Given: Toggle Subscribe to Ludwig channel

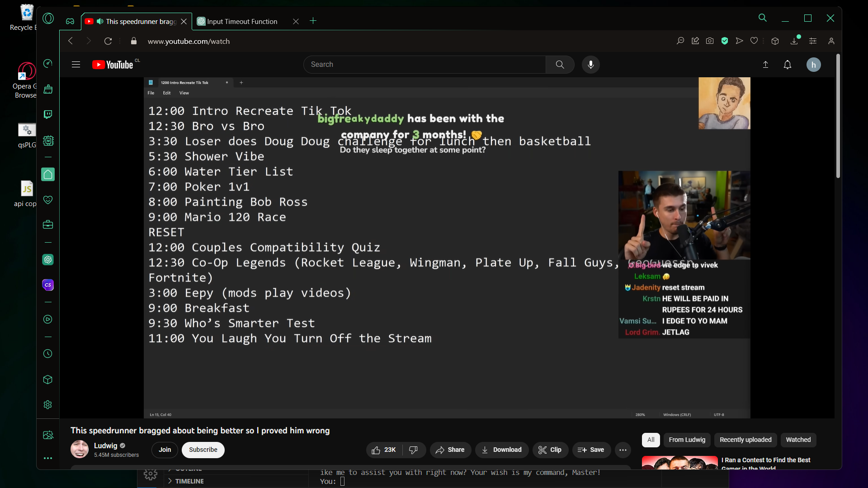Looking at the screenshot, I should tap(203, 450).
